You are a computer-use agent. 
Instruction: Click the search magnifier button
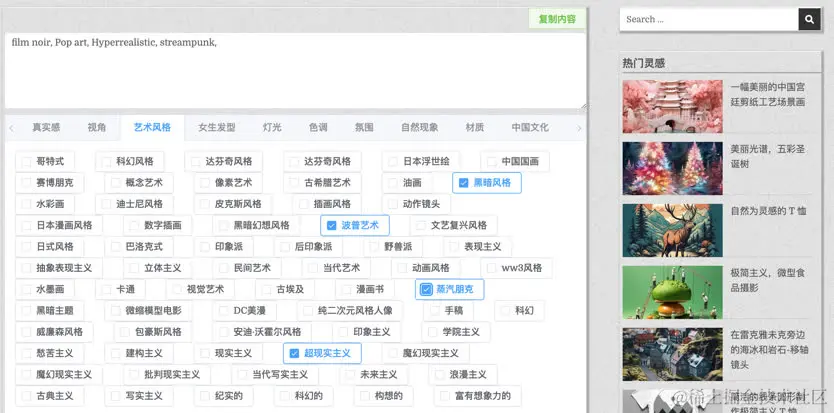(809, 19)
